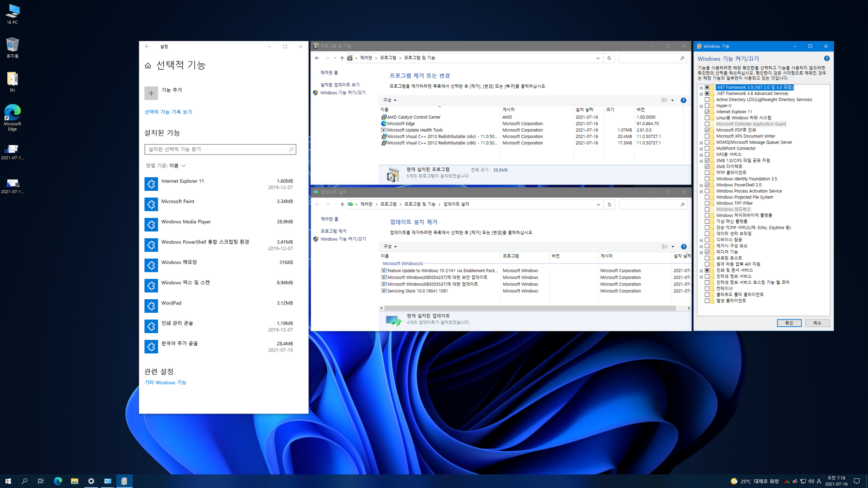Open 구성 dropdown in Installed Updates window
Screen dimensions: 868x488
[390, 246]
